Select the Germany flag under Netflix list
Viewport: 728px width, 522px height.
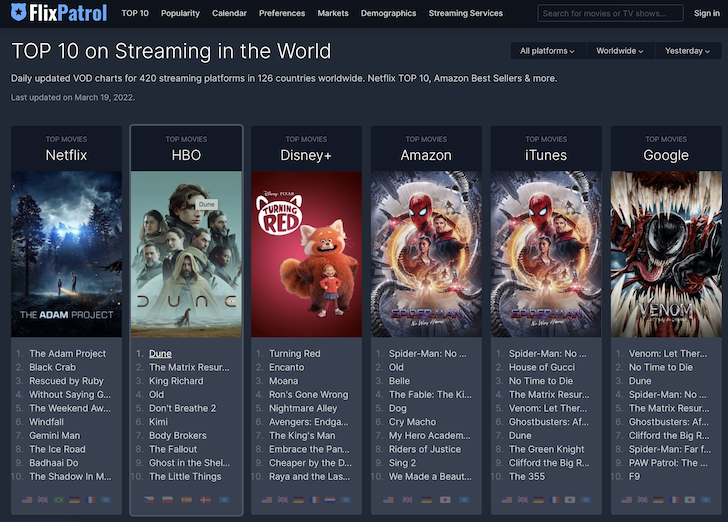[x=74, y=500]
